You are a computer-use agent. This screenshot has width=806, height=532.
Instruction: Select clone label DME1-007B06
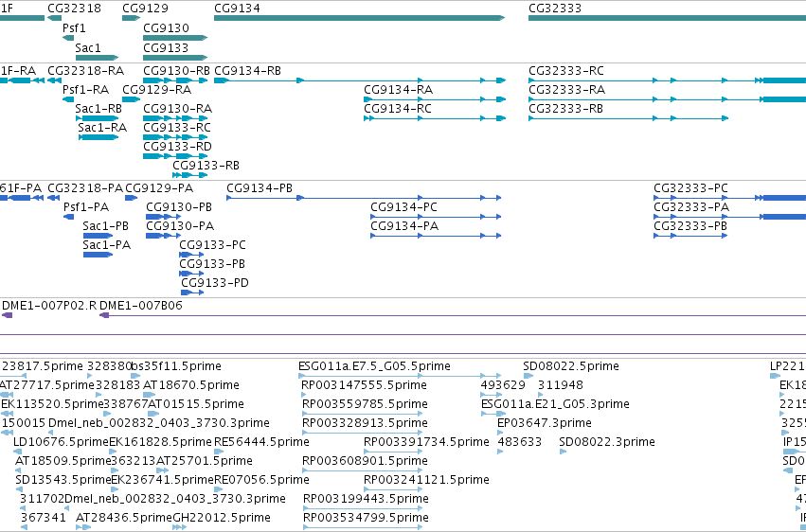click(141, 306)
